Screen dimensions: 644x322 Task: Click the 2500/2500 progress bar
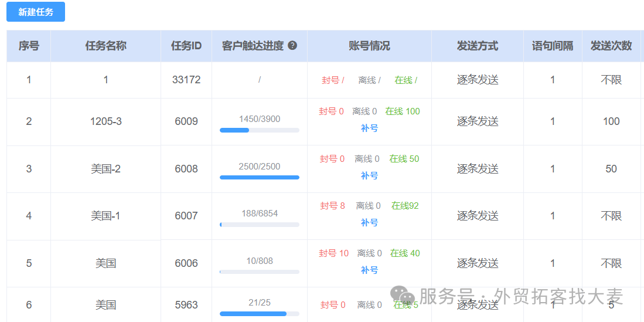pyautogui.click(x=260, y=177)
